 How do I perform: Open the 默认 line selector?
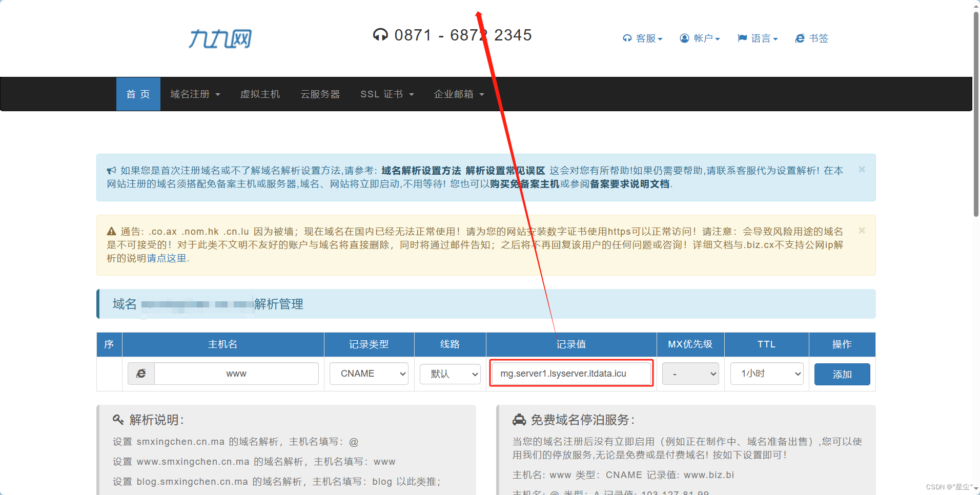(x=450, y=374)
